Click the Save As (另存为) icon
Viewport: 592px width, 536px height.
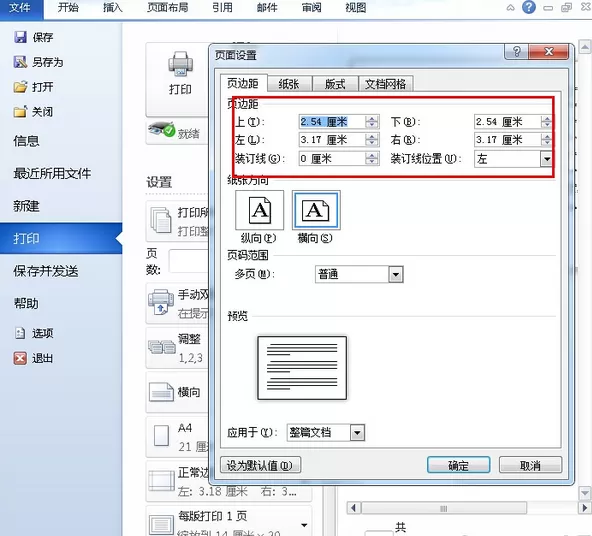tap(20, 62)
